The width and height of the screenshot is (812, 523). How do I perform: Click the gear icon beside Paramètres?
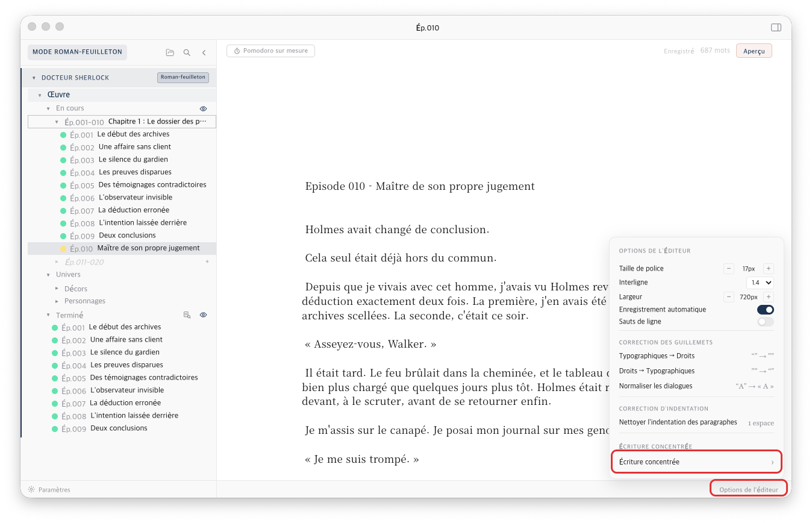coord(31,490)
